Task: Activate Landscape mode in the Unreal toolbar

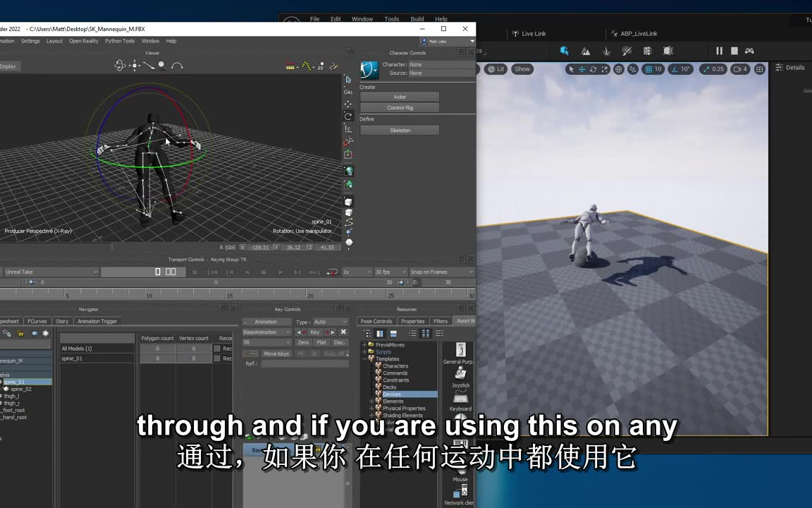Action: coord(584,51)
